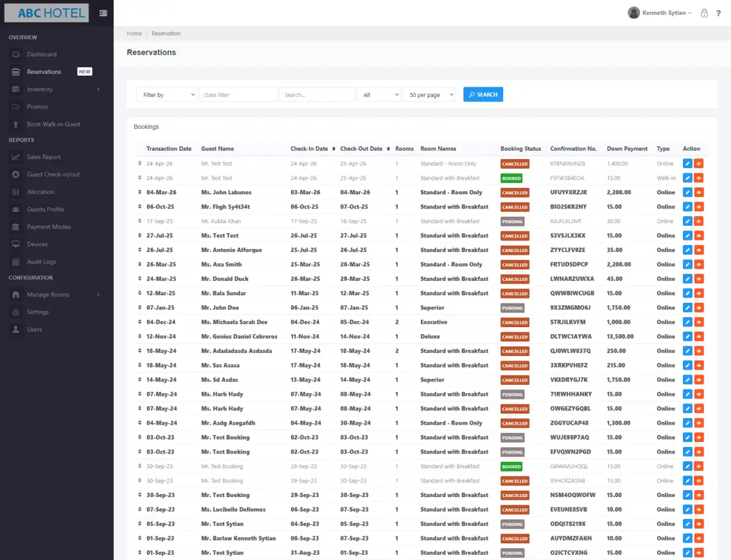Viewport: 731px width, 560px height.
Task: Click BOOKED status for FSFW3B4EOA booking
Action: pyautogui.click(x=512, y=178)
